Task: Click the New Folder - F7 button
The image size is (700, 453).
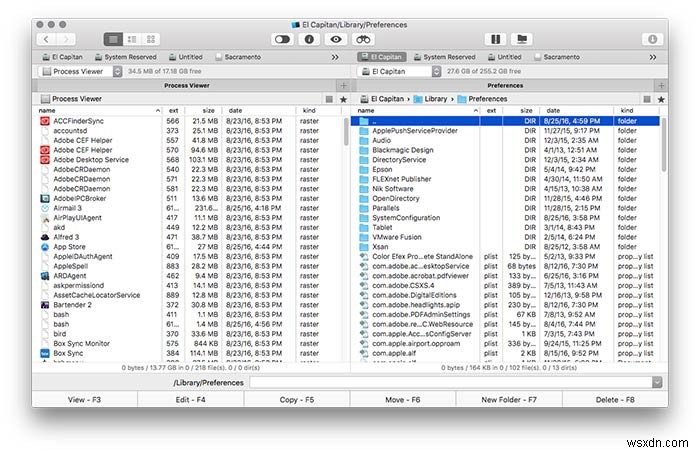Action: coord(509,399)
